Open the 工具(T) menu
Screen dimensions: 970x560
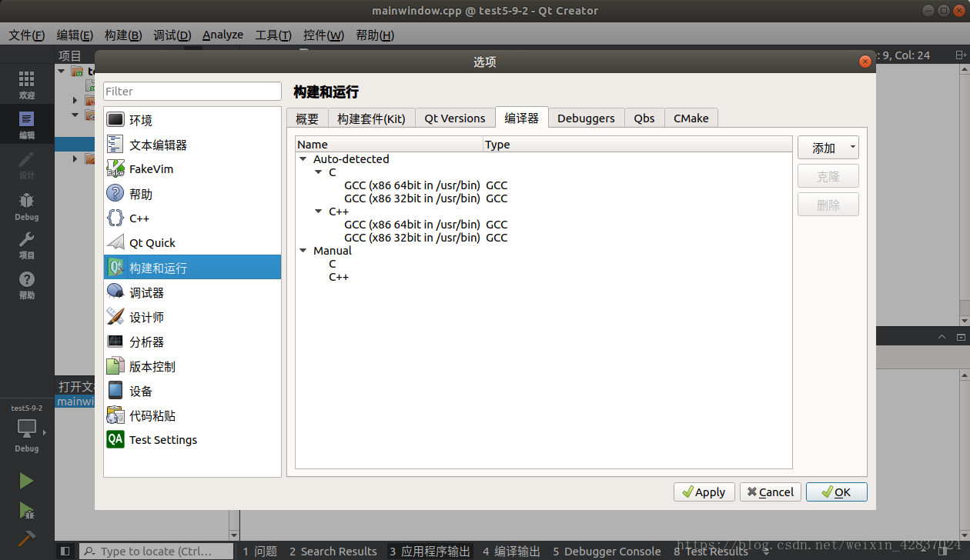[273, 35]
